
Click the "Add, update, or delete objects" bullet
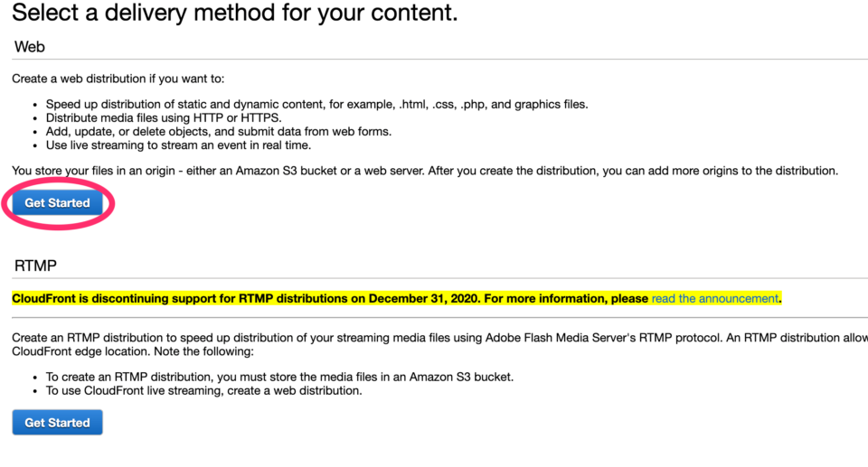pos(218,131)
